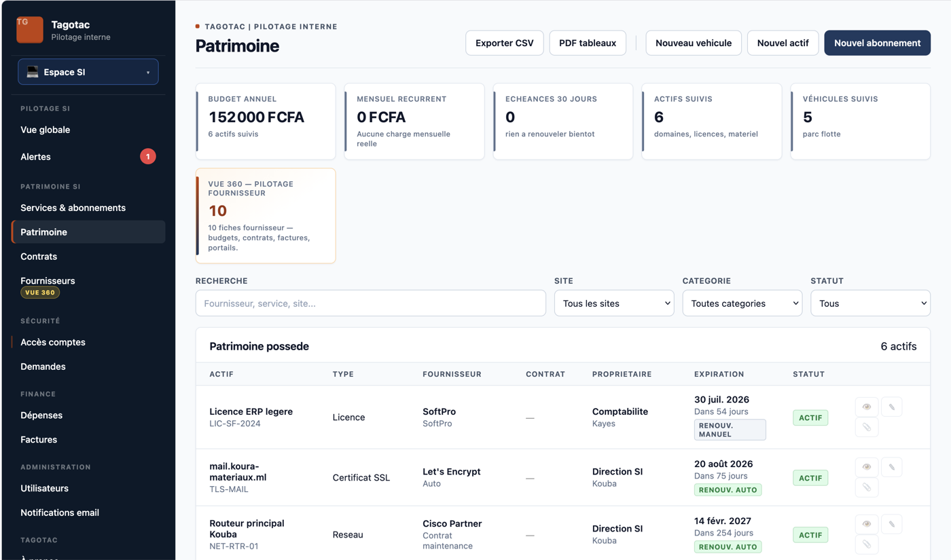The image size is (951, 560).
Task: Click the red alert count badge
Action: point(148,157)
